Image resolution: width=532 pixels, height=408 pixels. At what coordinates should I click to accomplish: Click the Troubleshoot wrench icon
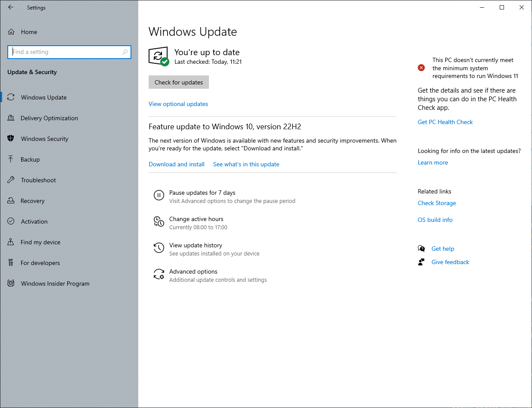point(11,180)
